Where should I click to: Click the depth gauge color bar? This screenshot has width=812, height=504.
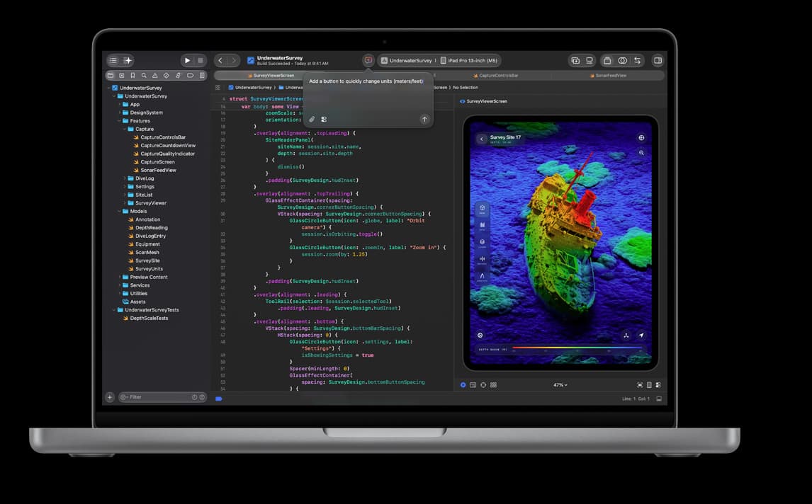click(x=577, y=349)
